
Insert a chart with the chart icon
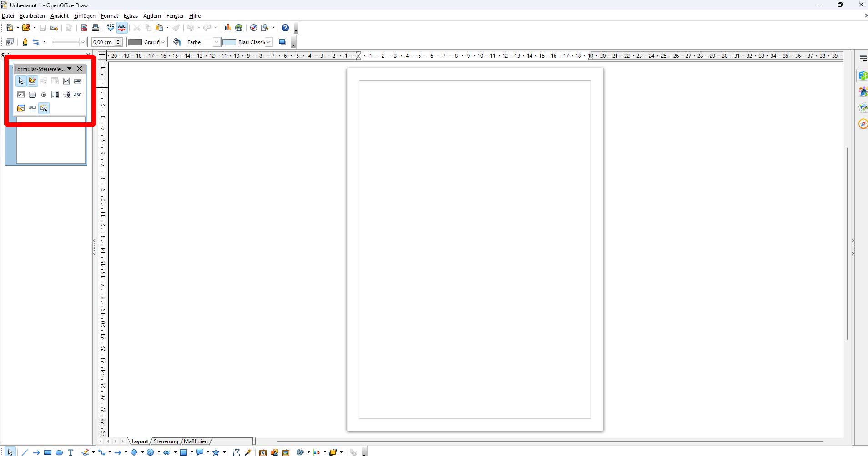228,28
